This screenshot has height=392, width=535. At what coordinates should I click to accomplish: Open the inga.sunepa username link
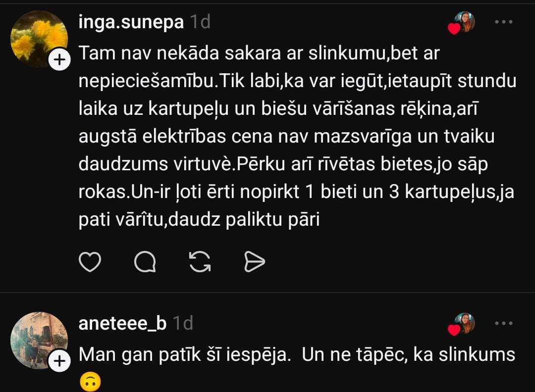131,22
